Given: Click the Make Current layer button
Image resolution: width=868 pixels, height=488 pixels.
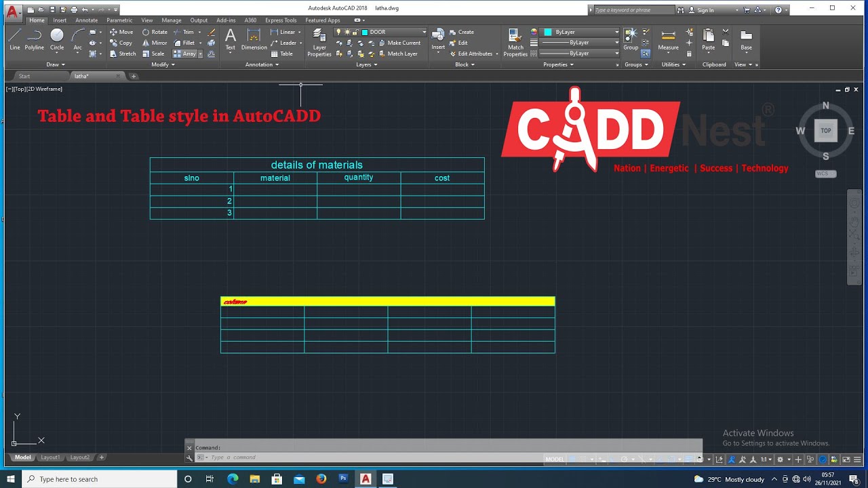Looking at the screenshot, I should 399,43.
